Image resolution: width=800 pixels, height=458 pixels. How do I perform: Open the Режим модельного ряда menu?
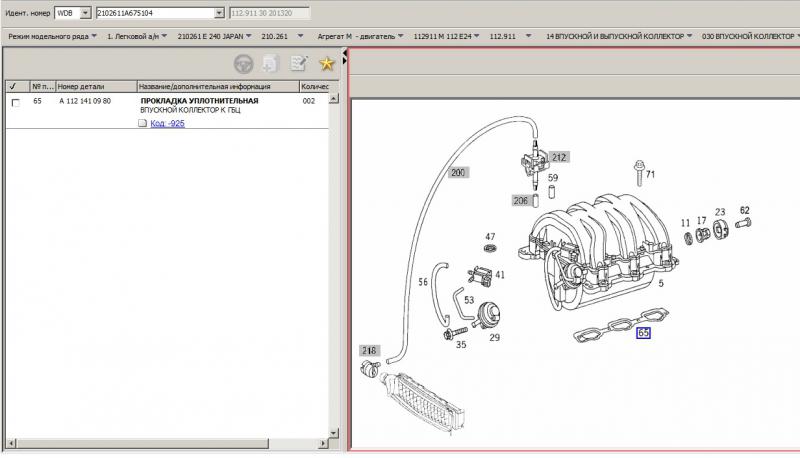click(52, 36)
